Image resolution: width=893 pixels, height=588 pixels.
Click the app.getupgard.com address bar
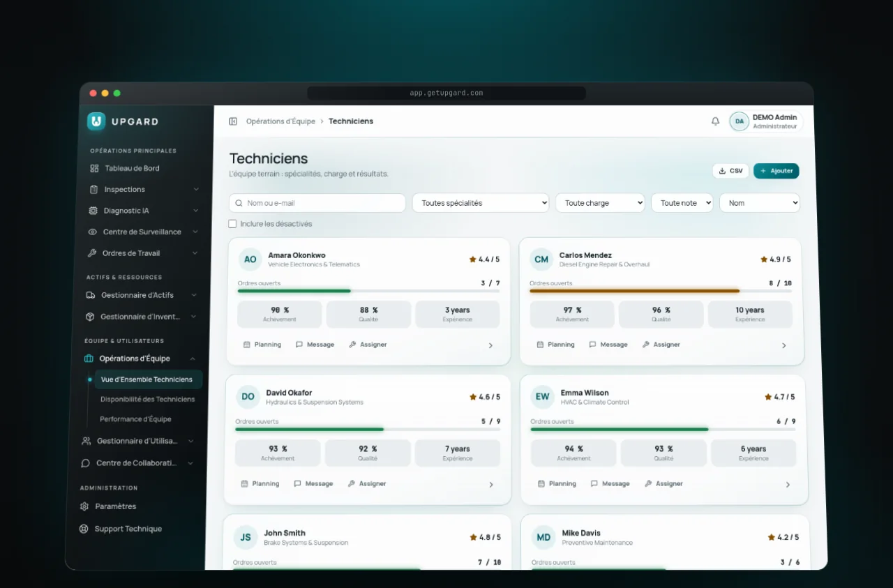click(446, 93)
